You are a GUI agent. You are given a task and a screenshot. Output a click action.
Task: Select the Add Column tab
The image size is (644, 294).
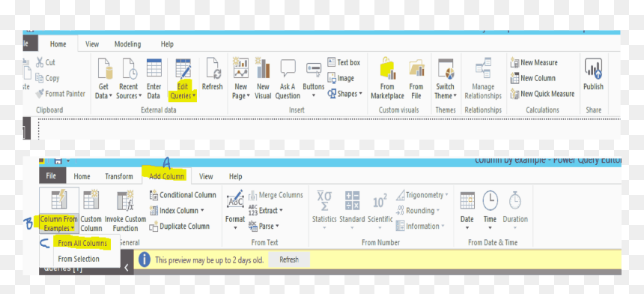tap(166, 176)
